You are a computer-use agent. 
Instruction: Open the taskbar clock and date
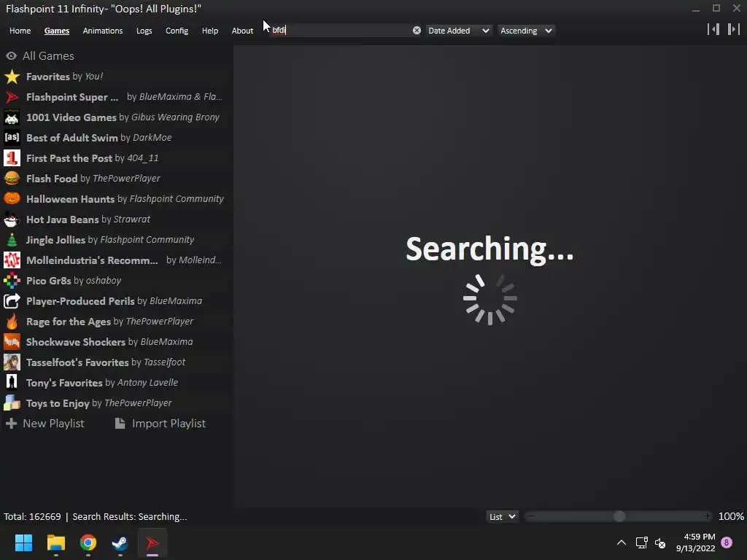pyautogui.click(x=695, y=542)
